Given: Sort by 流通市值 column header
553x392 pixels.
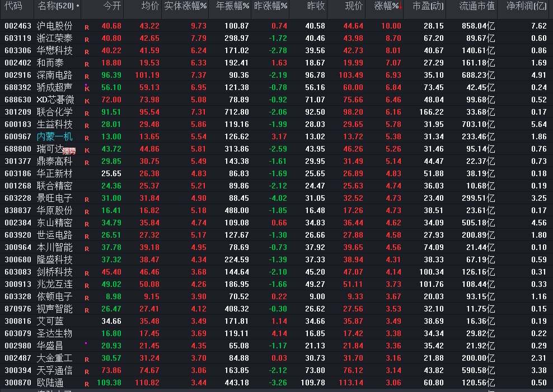Looking at the screenshot, I should tap(477, 6).
